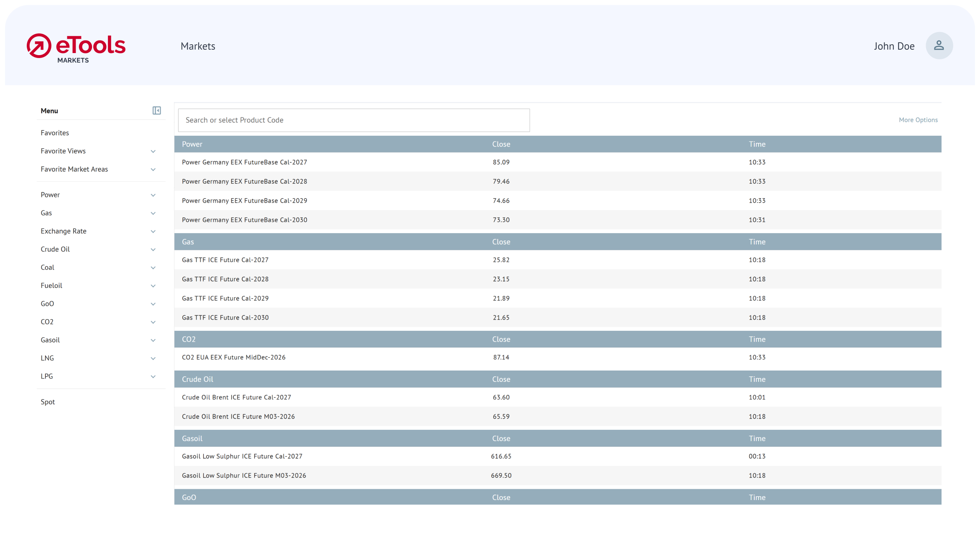This screenshot has height=556, width=980.
Task: Focus the Product Code search field
Action: tap(354, 120)
